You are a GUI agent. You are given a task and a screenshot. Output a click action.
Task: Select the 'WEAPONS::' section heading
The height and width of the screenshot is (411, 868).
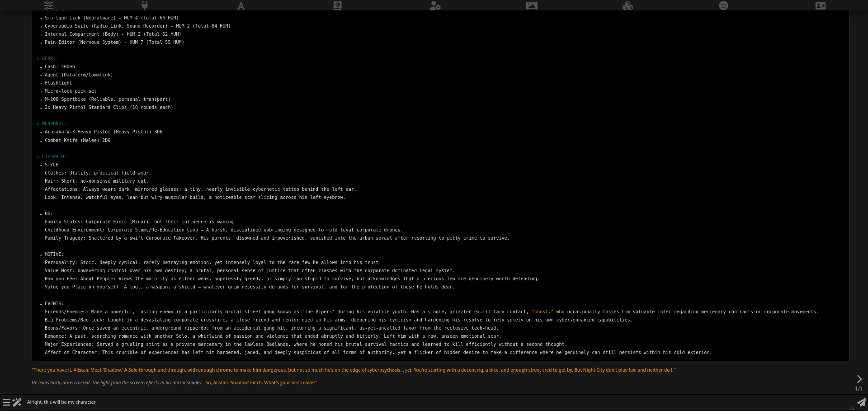[52, 124]
